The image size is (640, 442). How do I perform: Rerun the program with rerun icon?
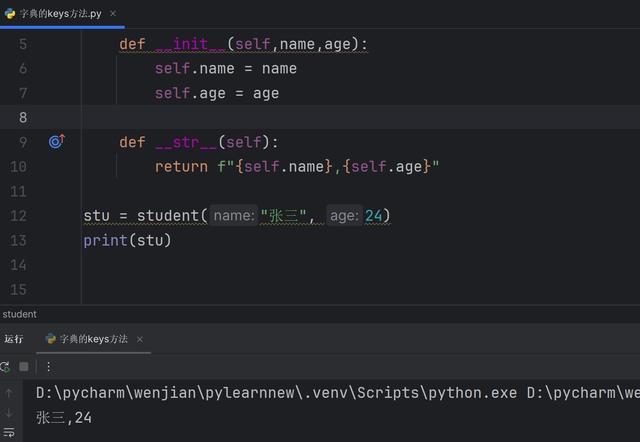5,367
